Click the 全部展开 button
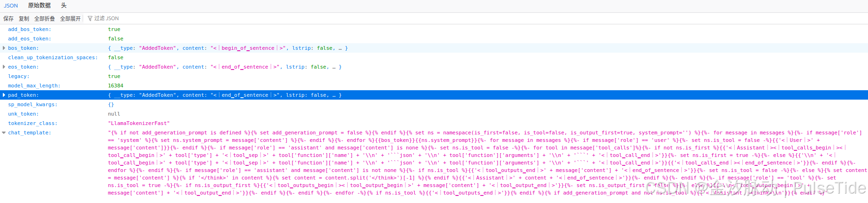This screenshot has width=868, height=203. pyautogui.click(x=70, y=18)
